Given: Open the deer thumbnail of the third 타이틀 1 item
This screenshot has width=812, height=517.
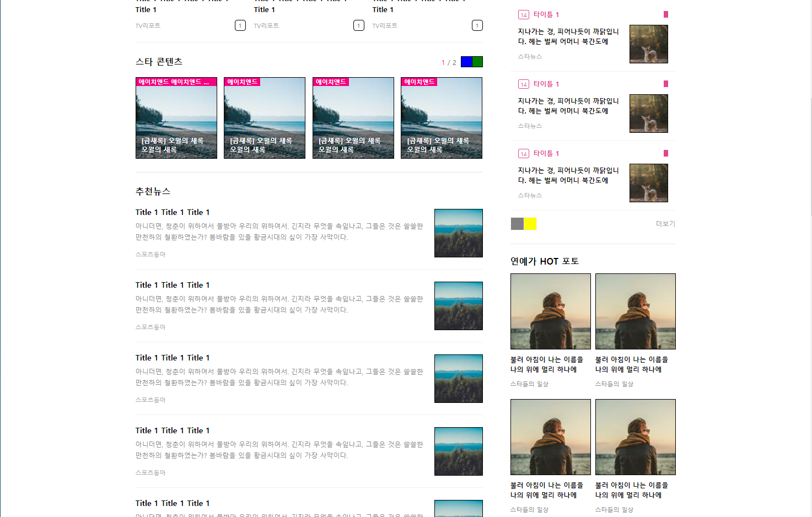Looking at the screenshot, I should coord(649,183).
